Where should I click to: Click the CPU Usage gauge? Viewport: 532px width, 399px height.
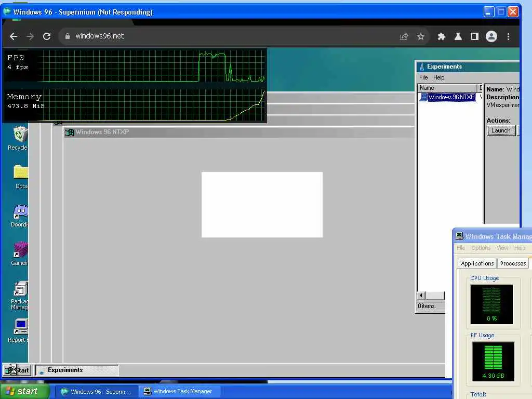[x=491, y=304]
